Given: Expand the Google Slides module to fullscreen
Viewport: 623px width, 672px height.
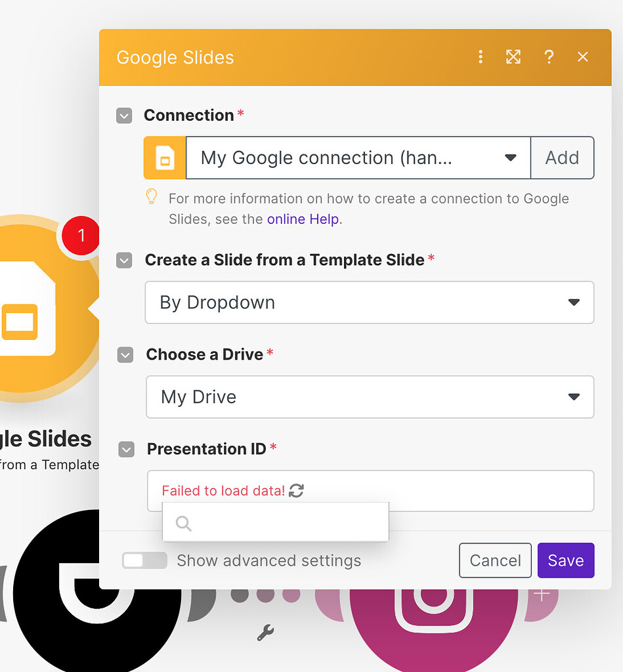Looking at the screenshot, I should pyautogui.click(x=513, y=57).
